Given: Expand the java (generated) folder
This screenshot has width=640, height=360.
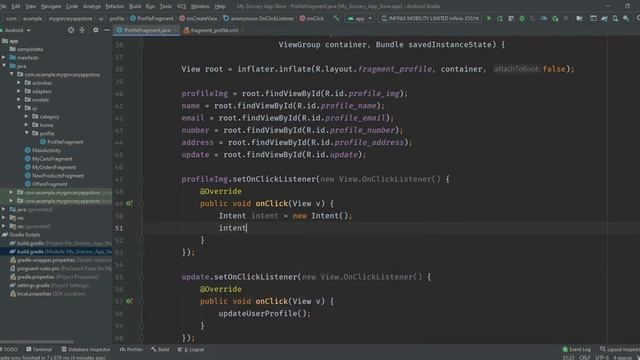Looking at the screenshot, I should coord(4,209).
